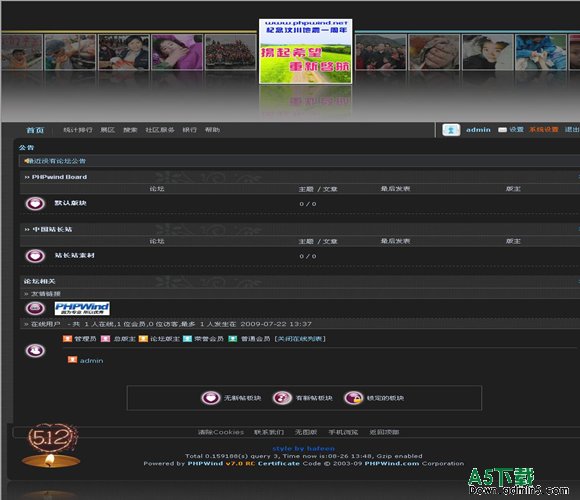Click the 友情链接 heading
Image resolution: width=580 pixels, height=500 pixels.
[45, 294]
